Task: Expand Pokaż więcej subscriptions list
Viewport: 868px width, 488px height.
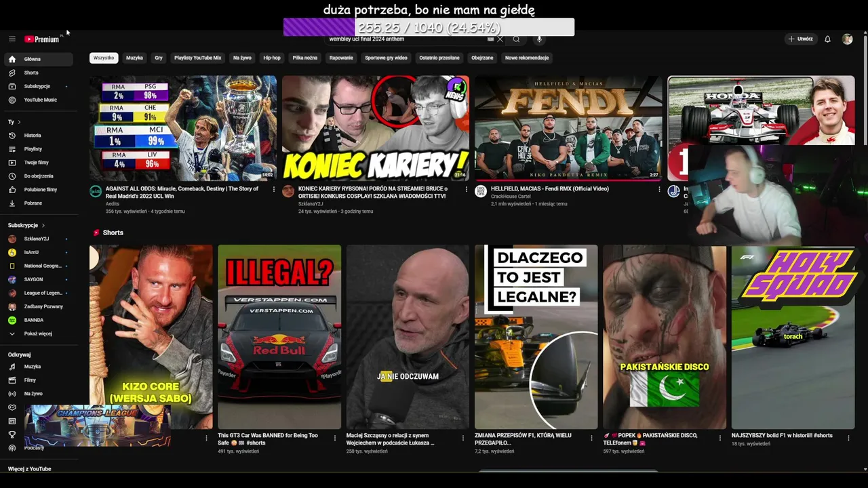Action: click(x=40, y=333)
